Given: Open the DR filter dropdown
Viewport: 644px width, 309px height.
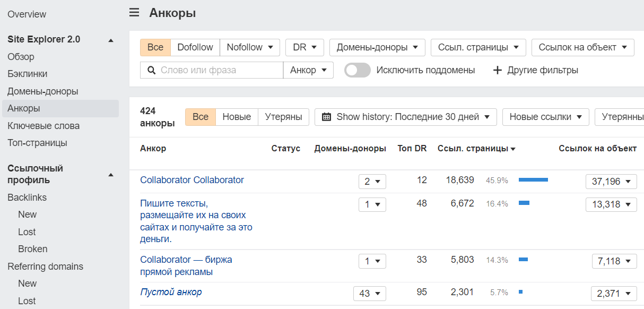Looking at the screenshot, I should click(x=304, y=47).
